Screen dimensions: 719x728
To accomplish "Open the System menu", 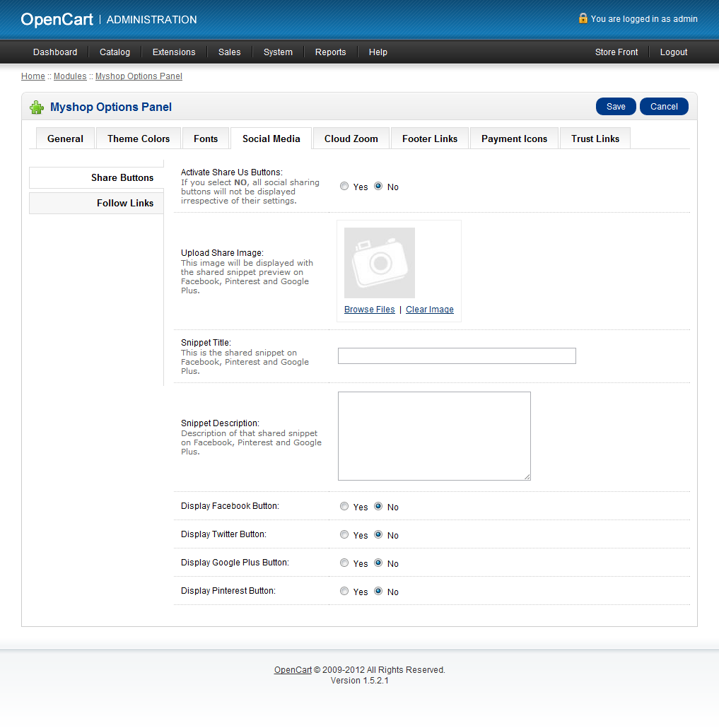I will point(278,52).
